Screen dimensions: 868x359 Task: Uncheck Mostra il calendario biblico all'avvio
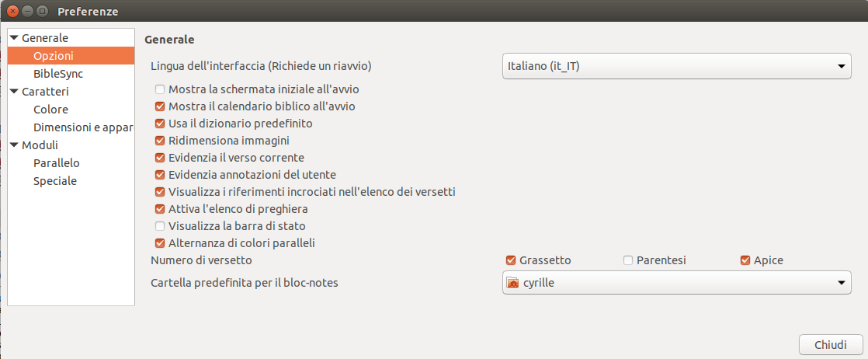click(x=160, y=106)
